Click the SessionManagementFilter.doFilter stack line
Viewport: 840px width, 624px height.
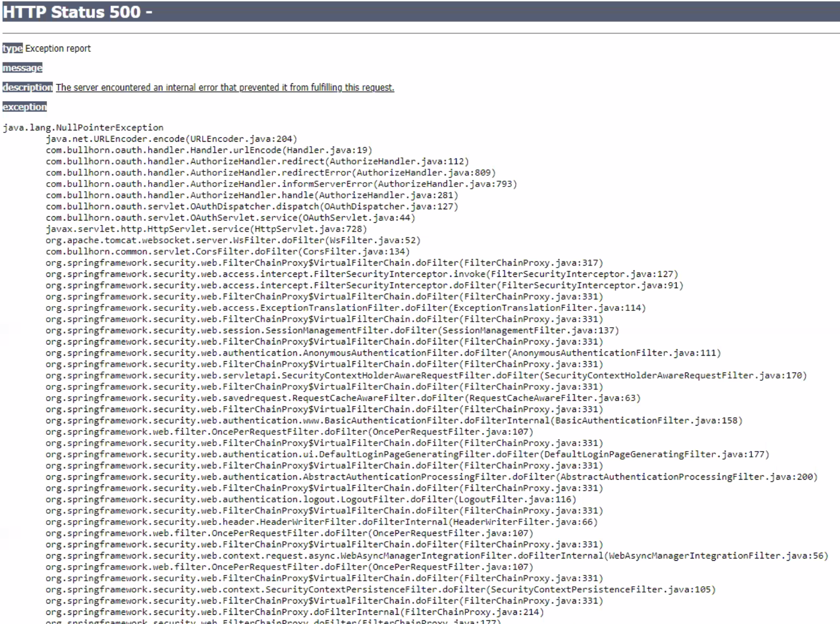(x=332, y=330)
